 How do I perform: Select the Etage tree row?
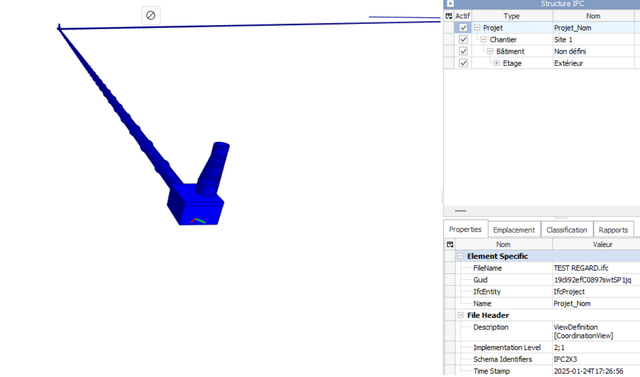pos(512,63)
